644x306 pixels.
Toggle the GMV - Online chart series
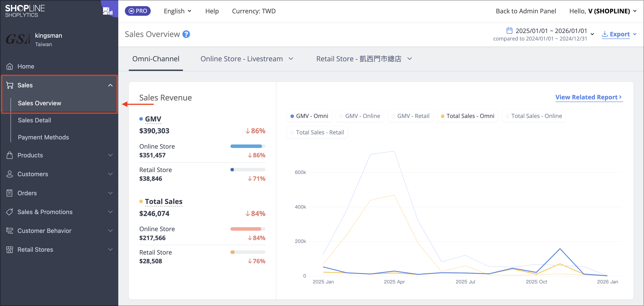click(x=360, y=116)
